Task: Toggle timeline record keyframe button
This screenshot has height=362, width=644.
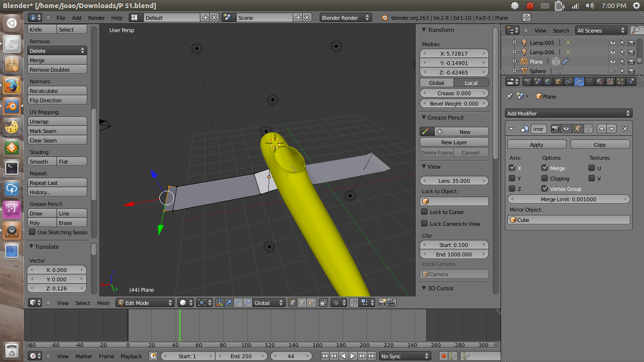Action: pyautogui.click(x=443, y=356)
